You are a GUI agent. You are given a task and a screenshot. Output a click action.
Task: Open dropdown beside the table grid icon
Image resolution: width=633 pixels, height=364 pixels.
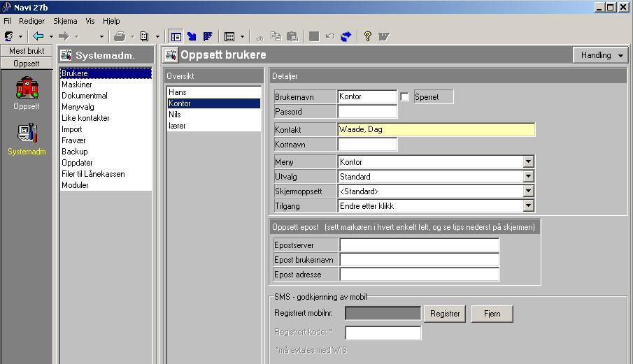click(x=242, y=37)
